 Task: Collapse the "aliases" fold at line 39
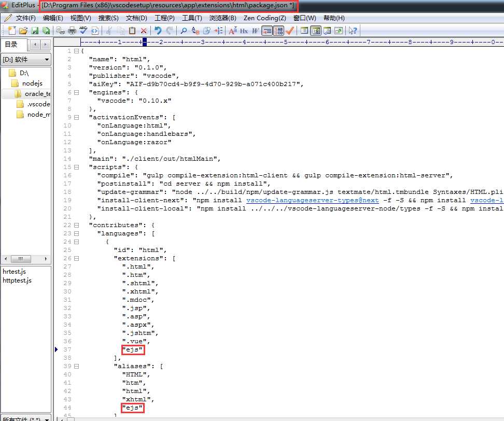pyautogui.click(x=77, y=366)
